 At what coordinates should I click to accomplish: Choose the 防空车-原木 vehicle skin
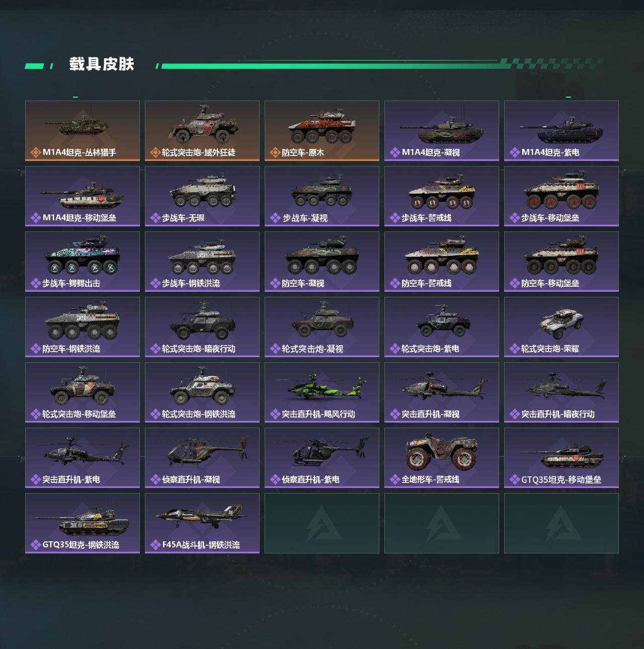click(x=322, y=131)
